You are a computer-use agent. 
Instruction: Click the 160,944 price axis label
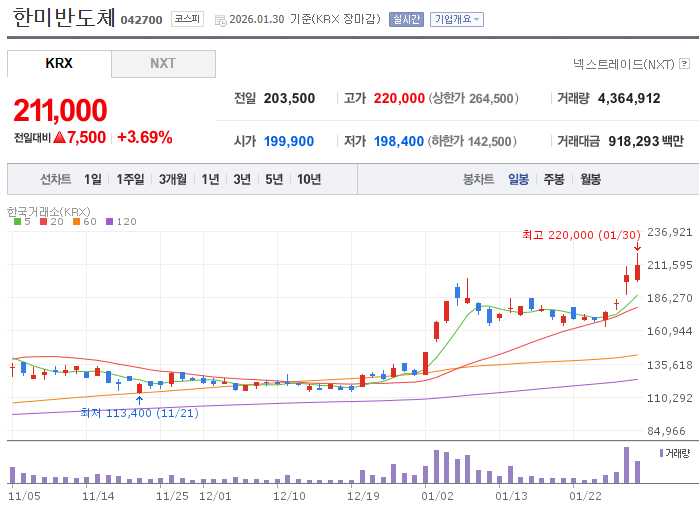(670, 331)
